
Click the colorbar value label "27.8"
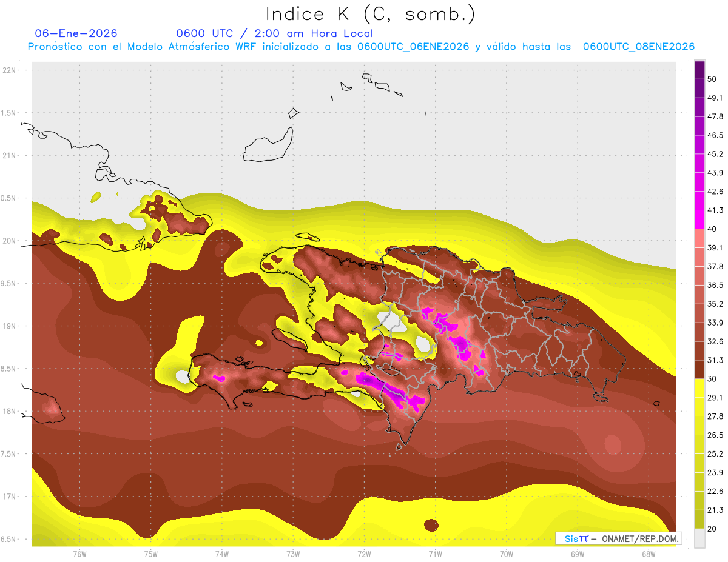tap(715, 416)
